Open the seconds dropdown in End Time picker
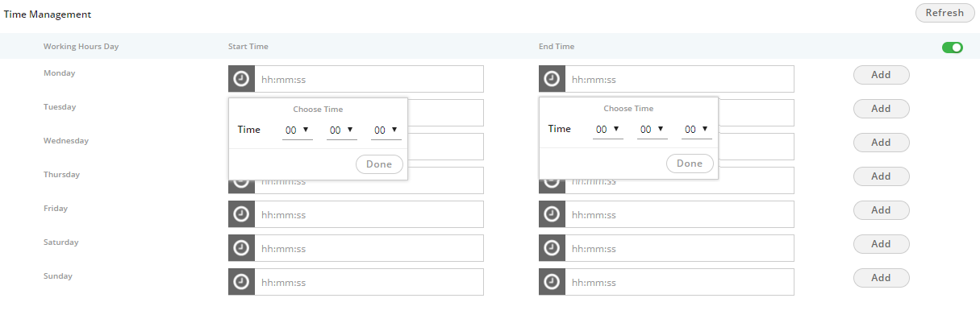Screen dimensions: 980x319 pos(697,130)
